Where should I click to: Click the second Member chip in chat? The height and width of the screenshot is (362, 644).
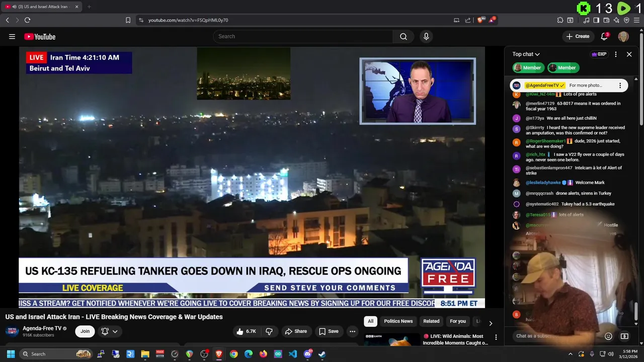(562, 67)
